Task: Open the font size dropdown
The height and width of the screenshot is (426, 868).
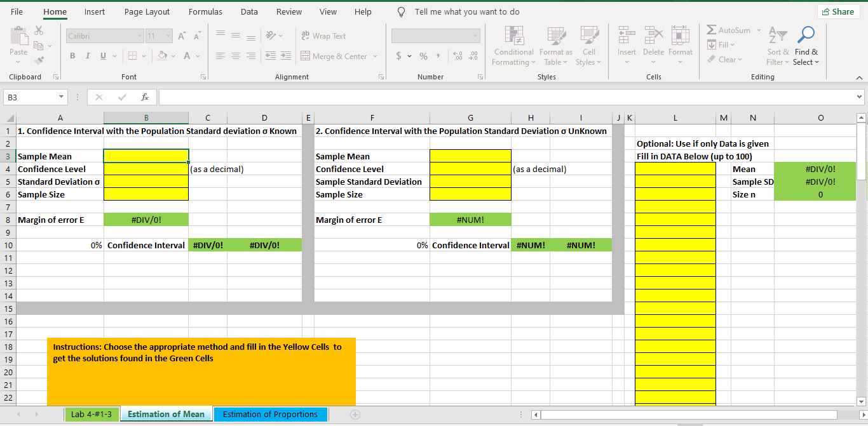Action: 168,36
